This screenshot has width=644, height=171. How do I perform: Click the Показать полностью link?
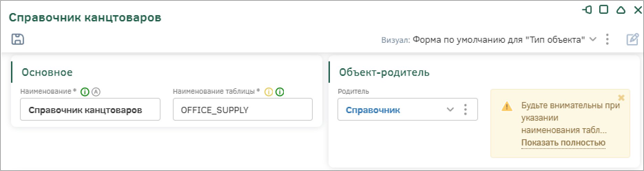(x=563, y=143)
